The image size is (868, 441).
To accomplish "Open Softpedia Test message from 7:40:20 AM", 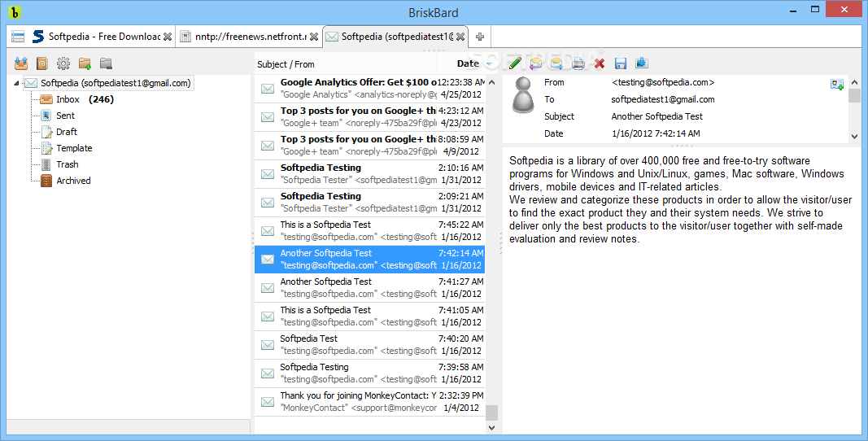I will coord(370,345).
